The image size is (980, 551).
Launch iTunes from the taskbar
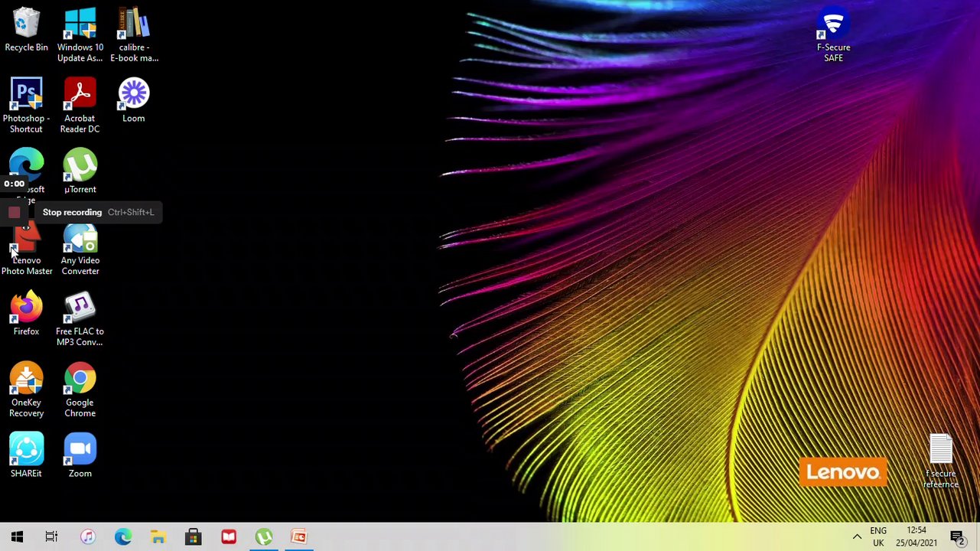click(x=88, y=537)
